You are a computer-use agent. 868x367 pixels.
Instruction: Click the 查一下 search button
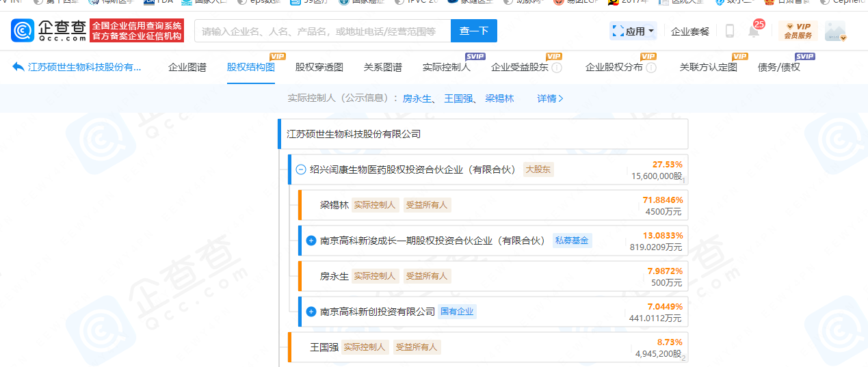click(x=474, y=31)
